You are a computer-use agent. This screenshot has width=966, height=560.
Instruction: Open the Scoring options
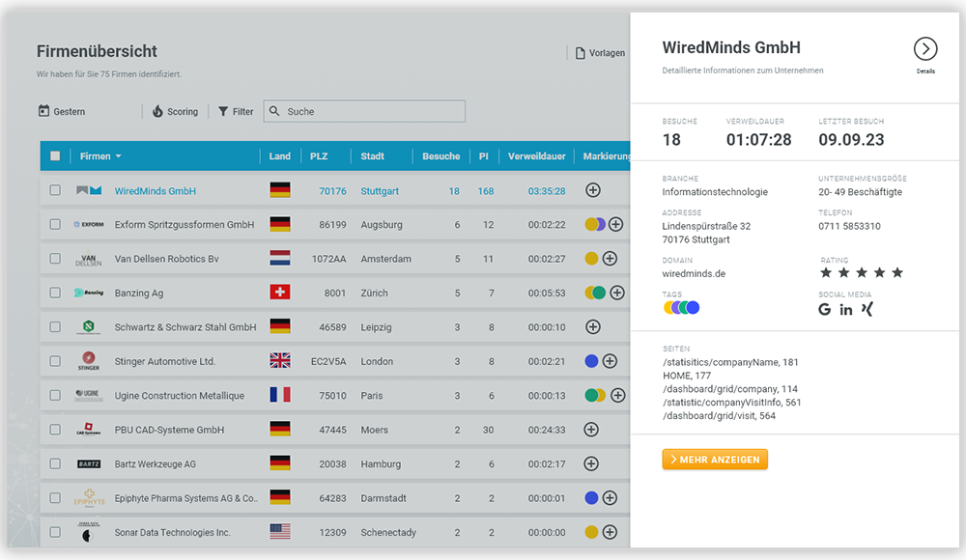tap(176, 111)
